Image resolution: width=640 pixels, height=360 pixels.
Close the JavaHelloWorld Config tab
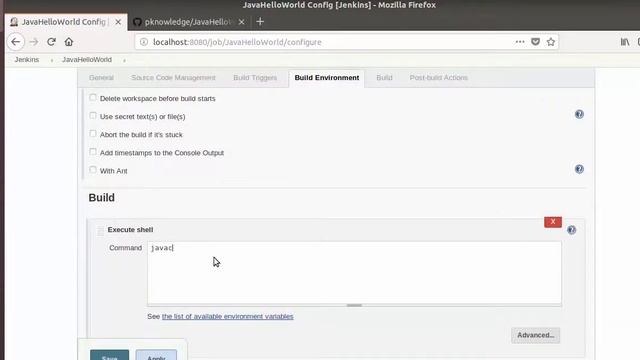pyautogui.click(x=118, y=22)
